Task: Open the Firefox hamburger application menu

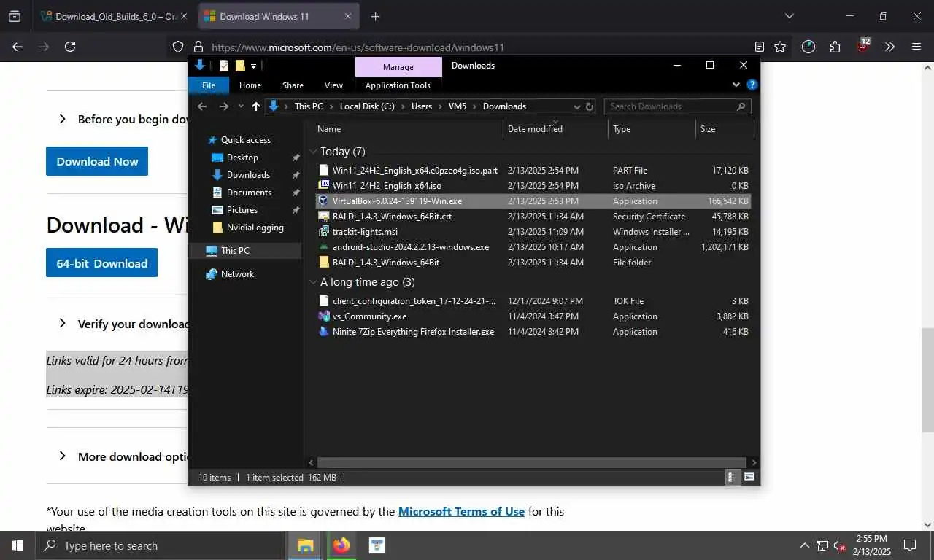Action: point(916,47)
